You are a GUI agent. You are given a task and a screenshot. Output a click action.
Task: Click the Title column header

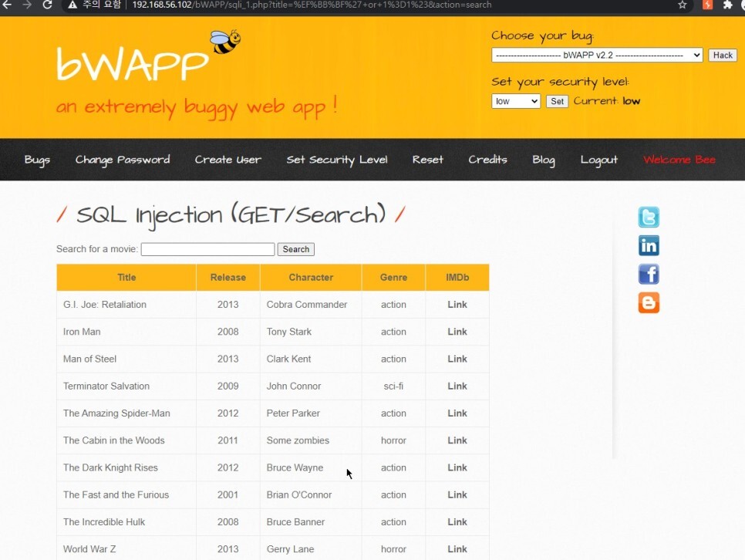[x=126, y=278]
